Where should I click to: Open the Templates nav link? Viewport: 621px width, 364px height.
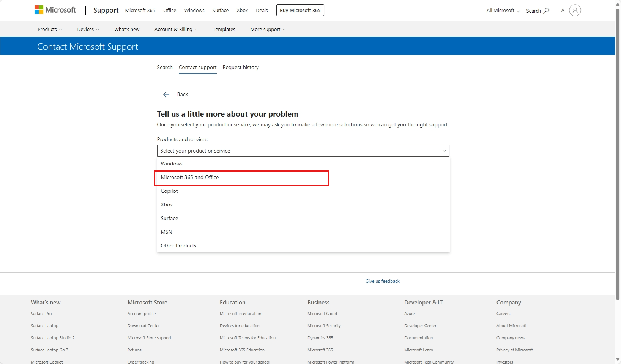[224, 29]
